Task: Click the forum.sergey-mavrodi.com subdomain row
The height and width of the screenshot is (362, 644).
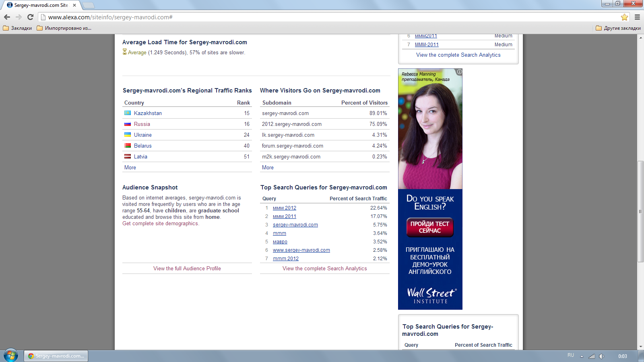Action: point(325,146)
